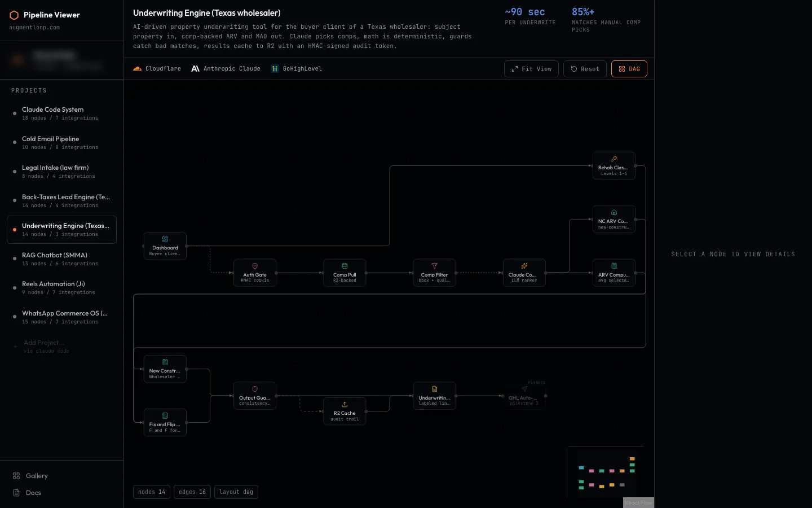The width and height of the screenshot is (812, 508).
Task: Select the Comp Pull database icon
Action: (x=345, y=266)
